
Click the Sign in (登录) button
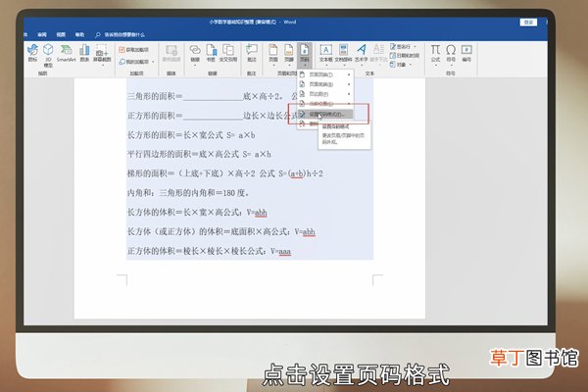click(528, 23)
